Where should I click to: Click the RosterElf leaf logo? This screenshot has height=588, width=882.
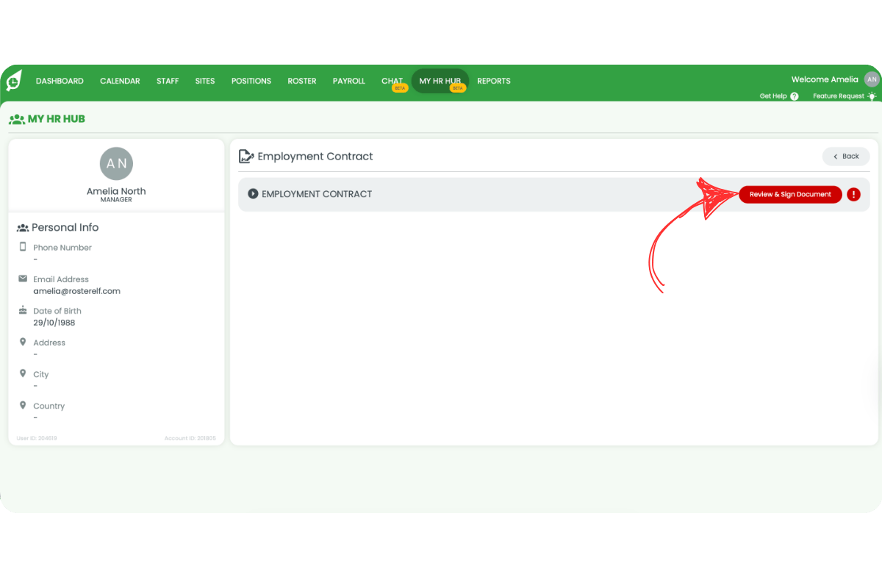(12, 81)
